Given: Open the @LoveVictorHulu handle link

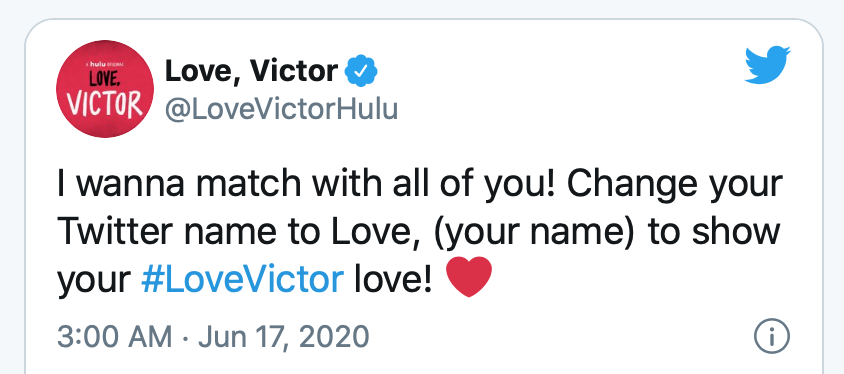Looking at the screenshot, I should tap(282, 109).
